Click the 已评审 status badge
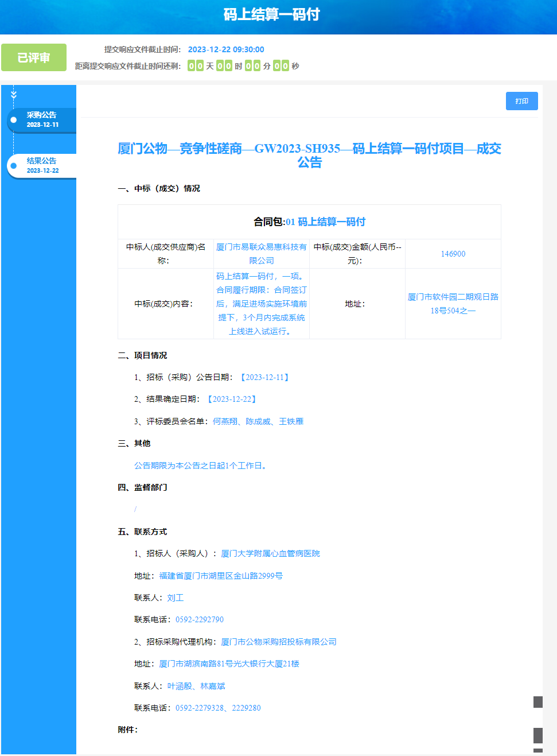The width and height of the screenshot is (557, 756). click(34, 57)
